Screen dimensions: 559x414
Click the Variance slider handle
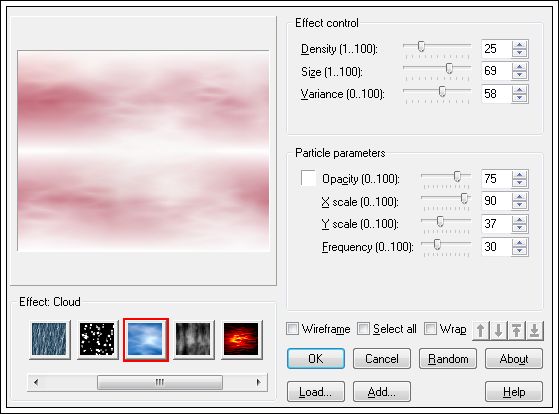tap(442, 91)
